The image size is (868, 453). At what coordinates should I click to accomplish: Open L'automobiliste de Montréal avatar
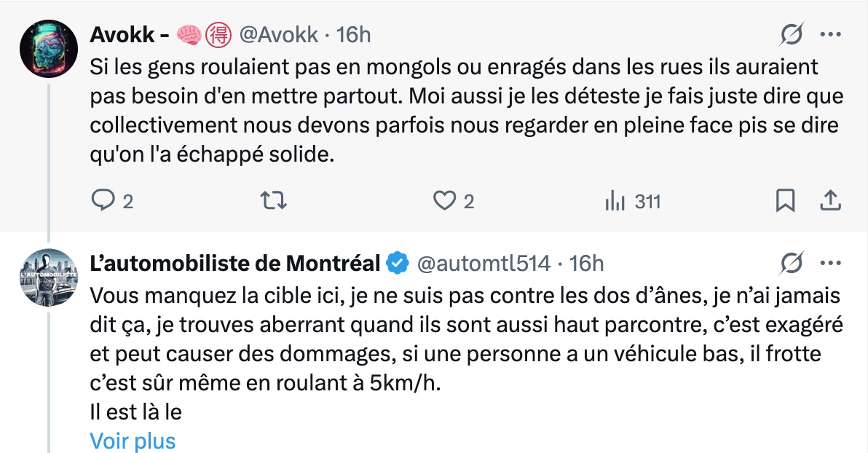click(49, 277)
